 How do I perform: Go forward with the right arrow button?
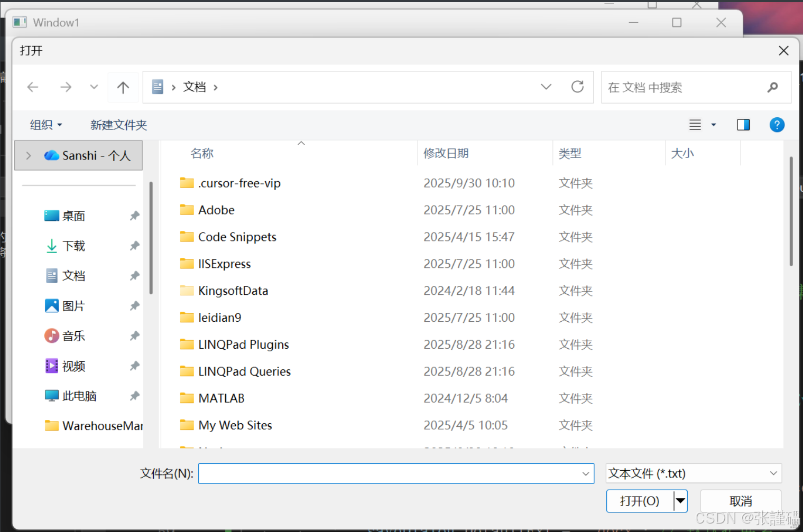click(66, 87)
